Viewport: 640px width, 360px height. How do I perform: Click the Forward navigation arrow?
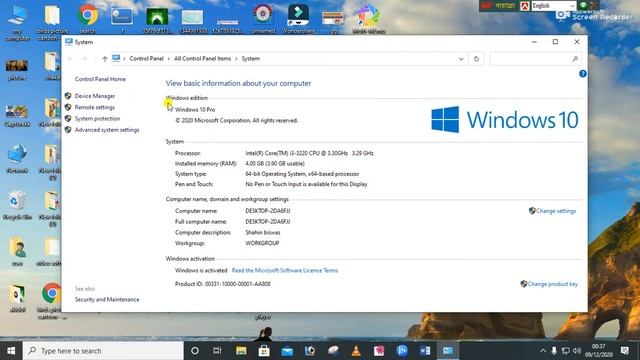point(84,59)
